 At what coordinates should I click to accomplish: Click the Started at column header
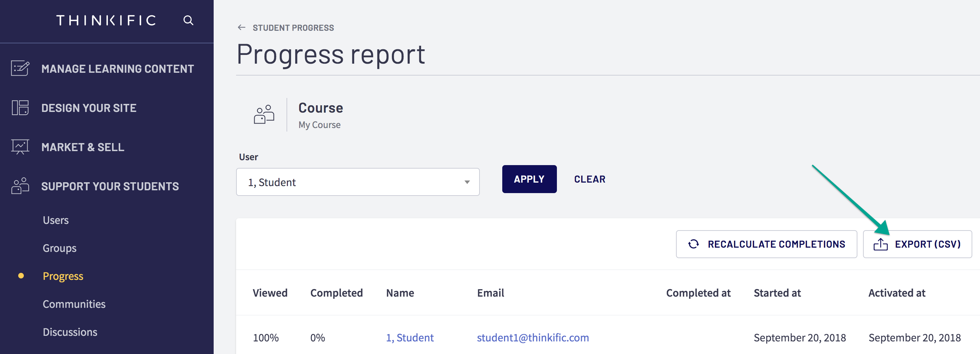tap(777, 293)
